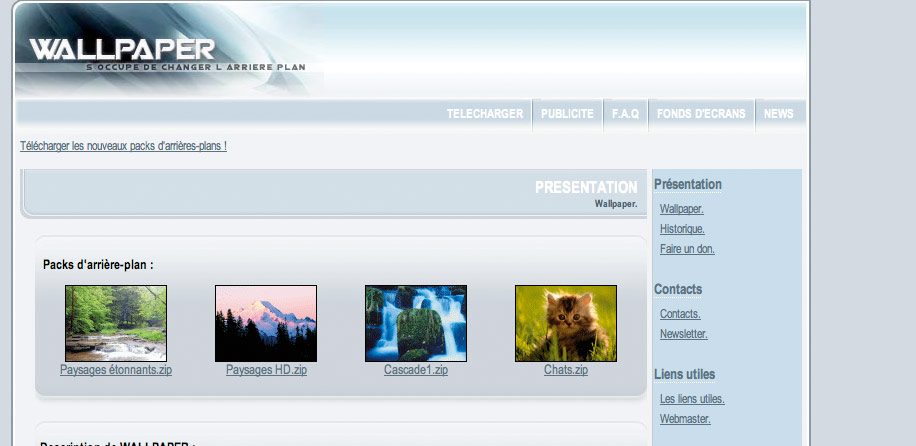Viewport: 916px width, 446px height.
Task: Click the waterfall thumbnail image
Action: click(x=416, y=323)
